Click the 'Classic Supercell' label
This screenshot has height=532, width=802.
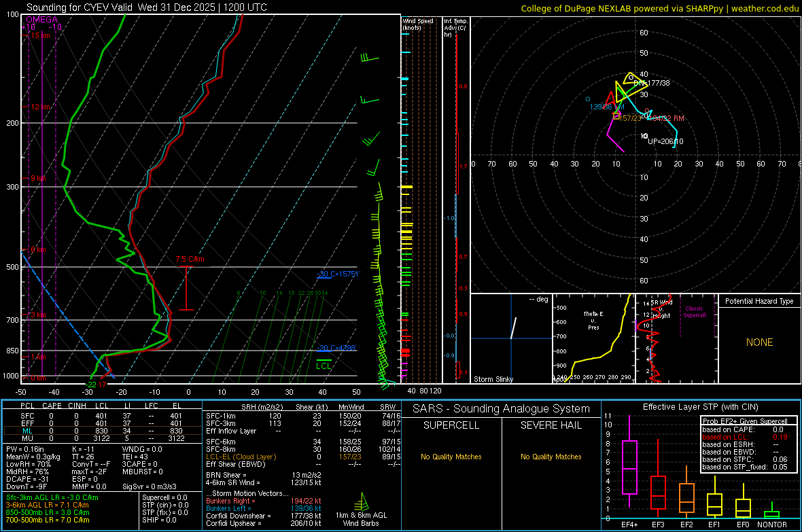(x=695, y=312)
